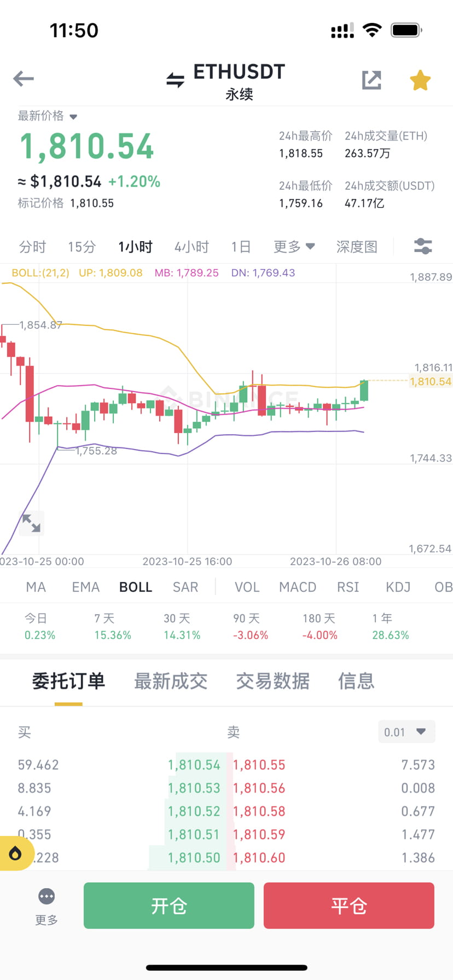Select ask price 1,810.56 in order book
The width and height of the screenshot is (453, 980).
(259, 788)
